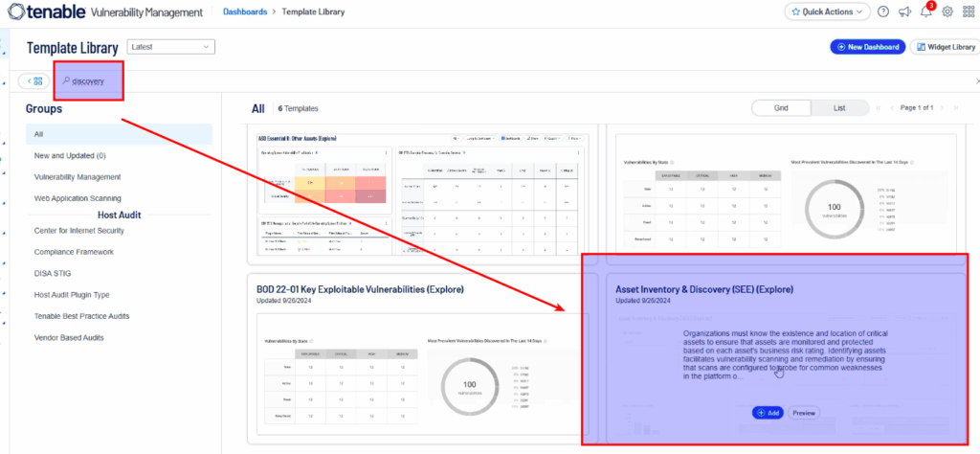Screen dimensions: 980x454
Task: Click the New Dashboard button
Action: [x=866, y=47]
